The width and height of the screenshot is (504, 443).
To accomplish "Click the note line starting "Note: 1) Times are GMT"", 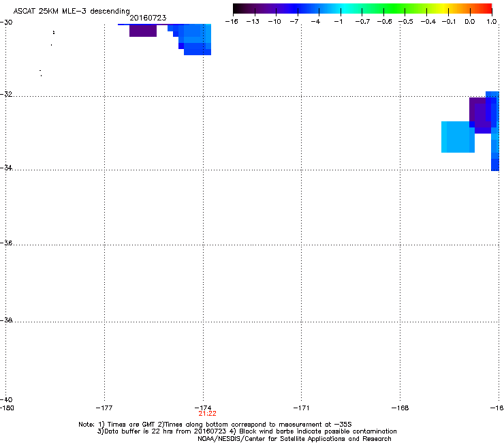I will [x=215, y=425].
